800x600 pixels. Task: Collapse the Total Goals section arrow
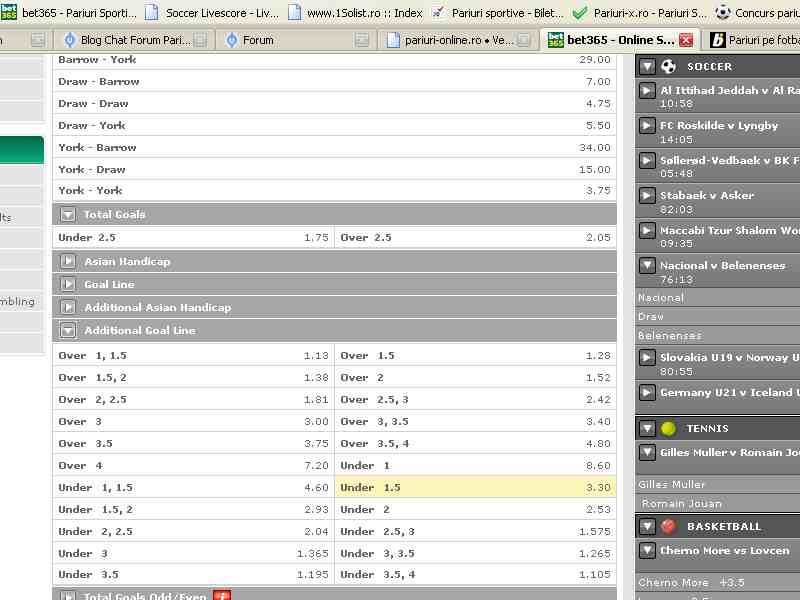pos(68,214)
